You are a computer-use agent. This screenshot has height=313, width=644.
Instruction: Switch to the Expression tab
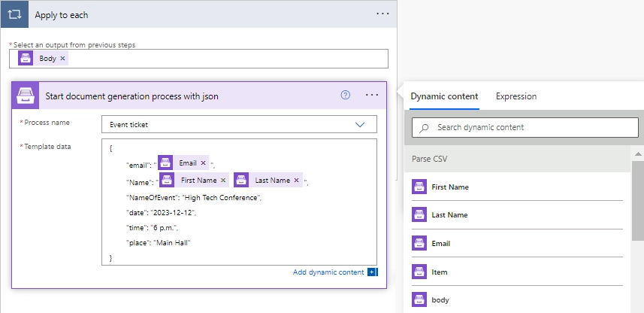coord(516,96)
